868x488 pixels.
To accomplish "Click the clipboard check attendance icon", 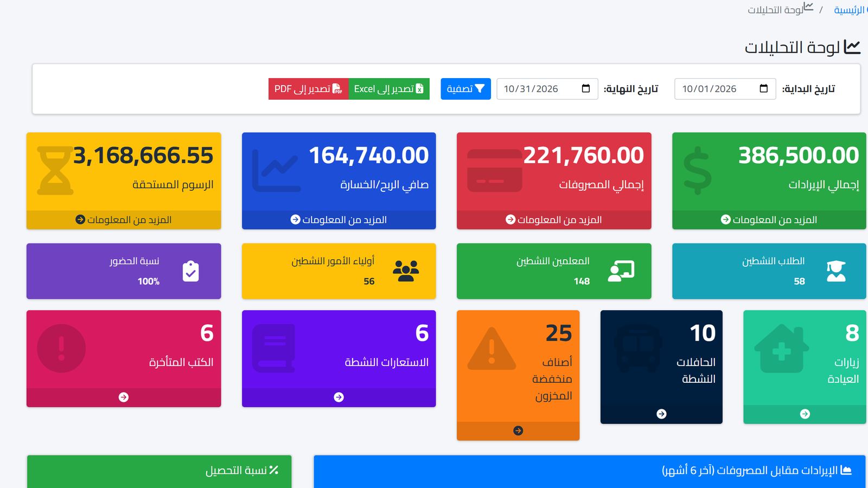I will click(x=190, y=271).
